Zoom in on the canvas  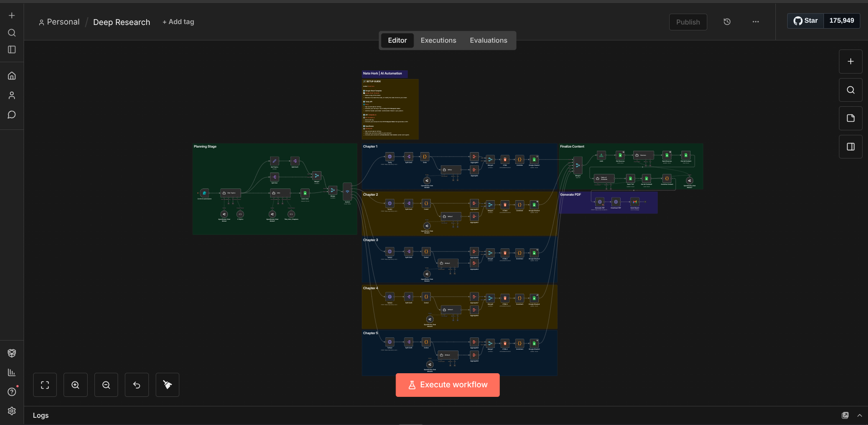75,385
